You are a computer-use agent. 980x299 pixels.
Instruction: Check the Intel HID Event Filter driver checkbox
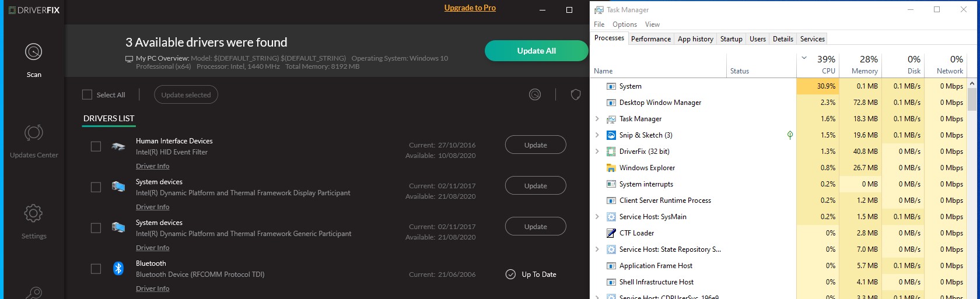(x=96, y=146)
